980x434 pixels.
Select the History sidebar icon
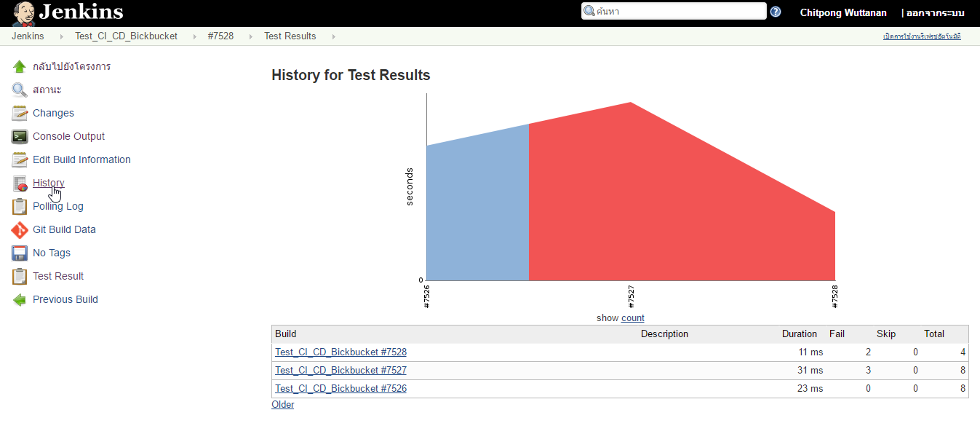tap(19, 183)
